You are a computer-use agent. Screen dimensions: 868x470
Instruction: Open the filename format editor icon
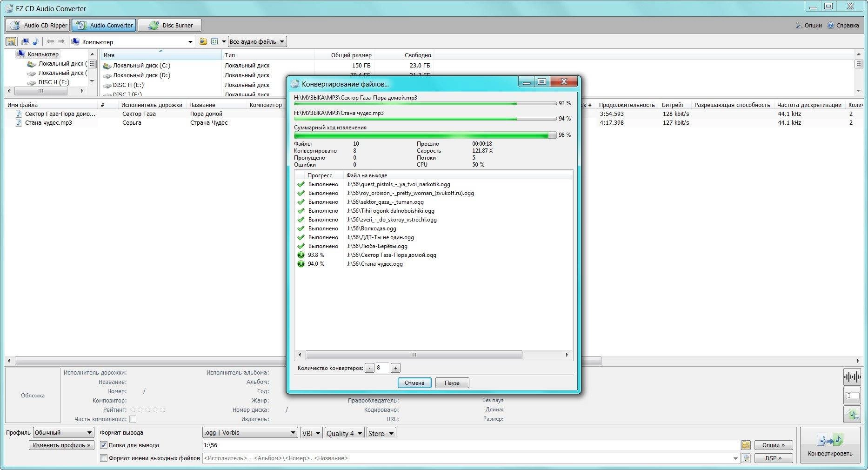pos(746,458)
